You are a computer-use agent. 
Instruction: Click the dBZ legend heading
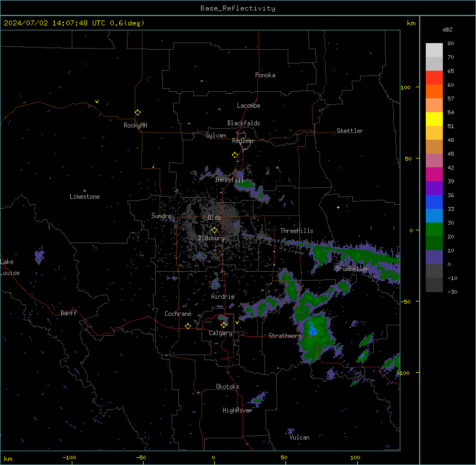[x=447, y=29]
